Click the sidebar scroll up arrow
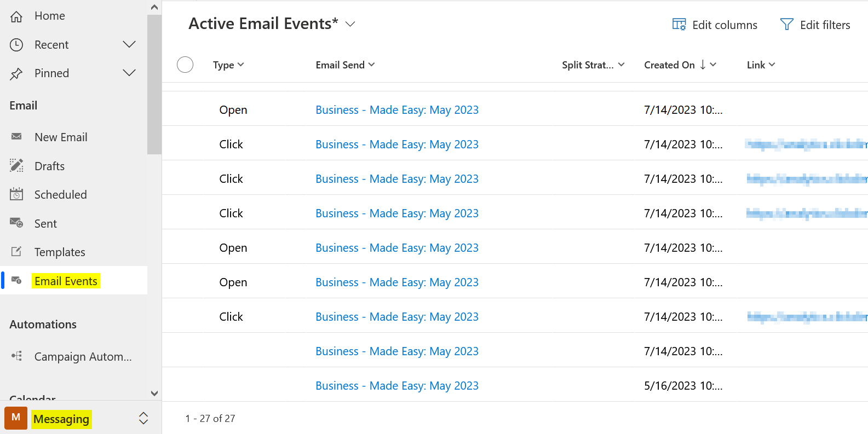Screen dimensions: 868x434 coord(154,7)
